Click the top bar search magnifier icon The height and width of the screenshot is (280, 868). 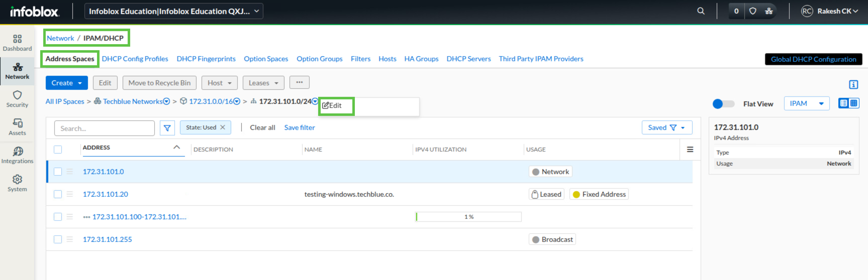[x=701, y=11]
